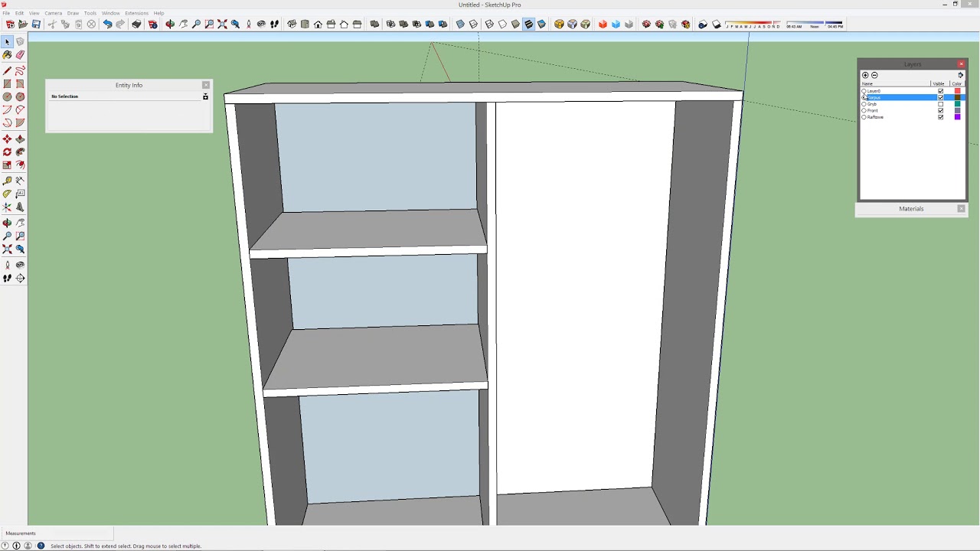
Task: Click the Redo arrow in top toolbar
Action: click(x=120, y=24)
